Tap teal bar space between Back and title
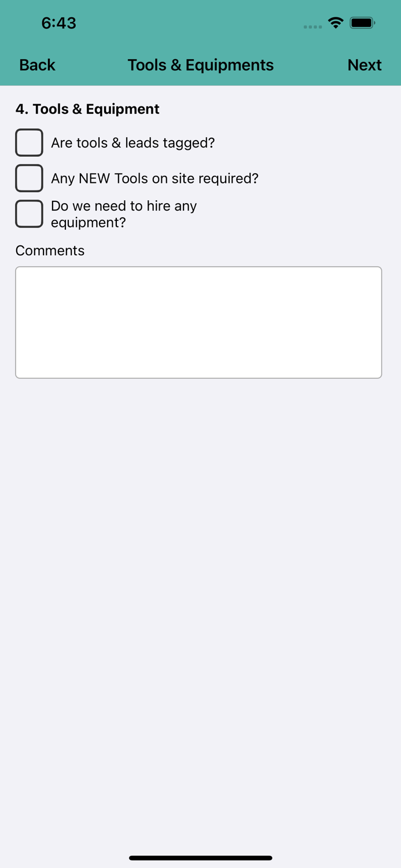401x868 pixels. point(91,65)
